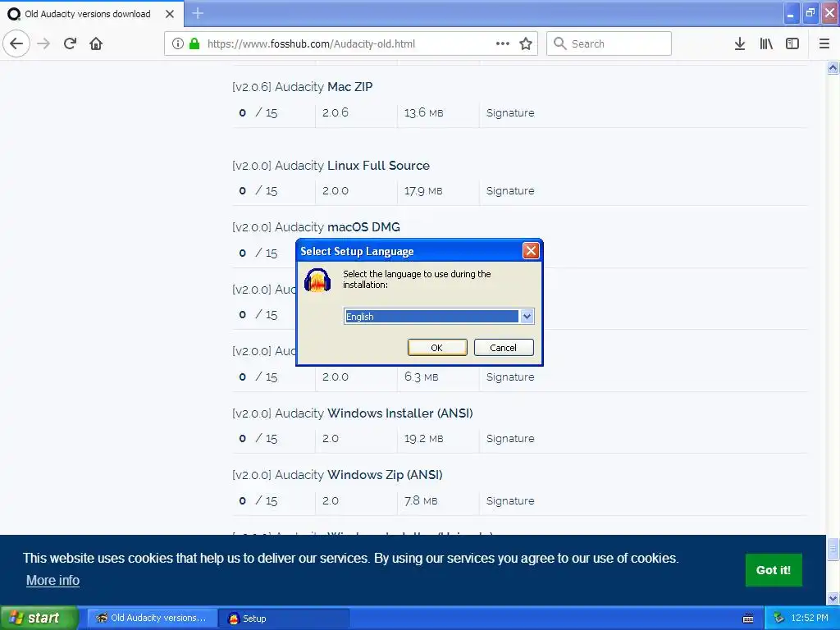Accept cookies with Got it! button
The width and height of the screenshot is (840, 630).
pyautogui.click(x=774, y=570)
